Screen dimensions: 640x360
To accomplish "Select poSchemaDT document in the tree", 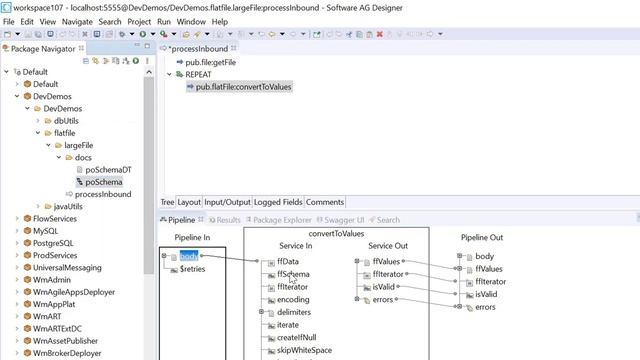I will pyautogui.click(x=108, y=170).
